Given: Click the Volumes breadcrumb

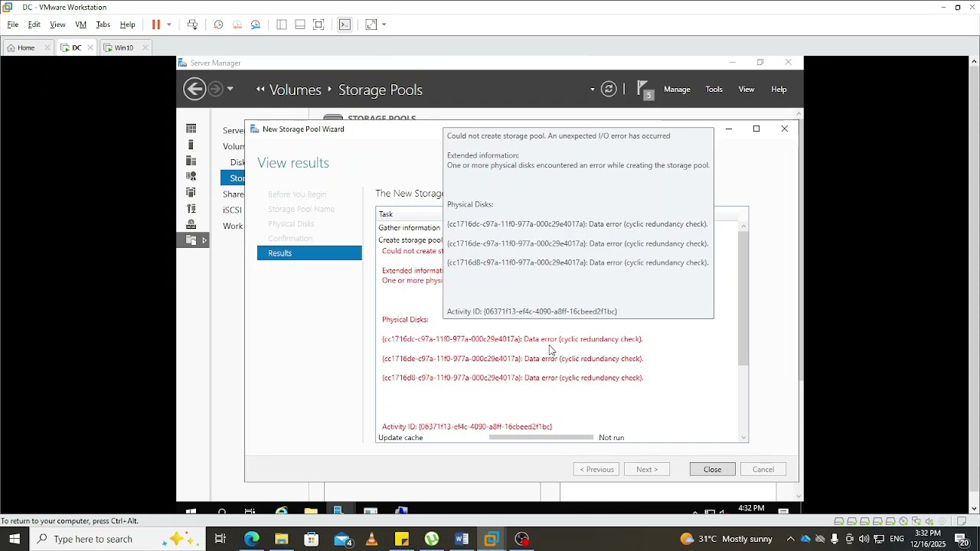Looking at the screenshot, I should pos(295,90).
